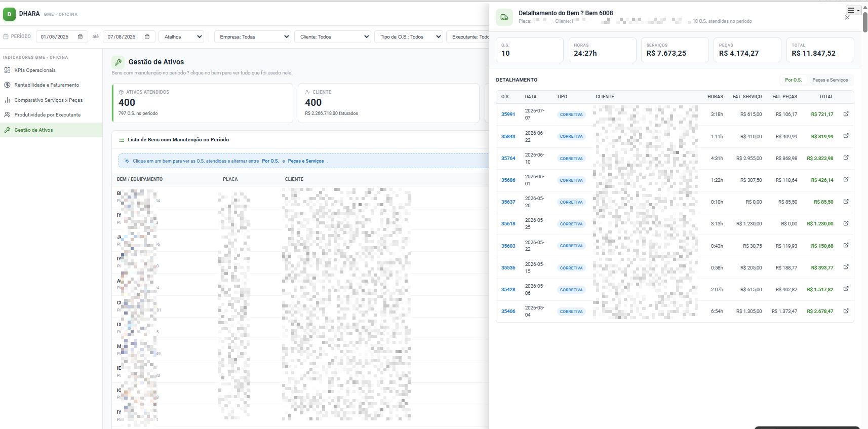Open external link for O.S. 35764
The height and width of the screenshot is (429, 868).
click(846, 158)
